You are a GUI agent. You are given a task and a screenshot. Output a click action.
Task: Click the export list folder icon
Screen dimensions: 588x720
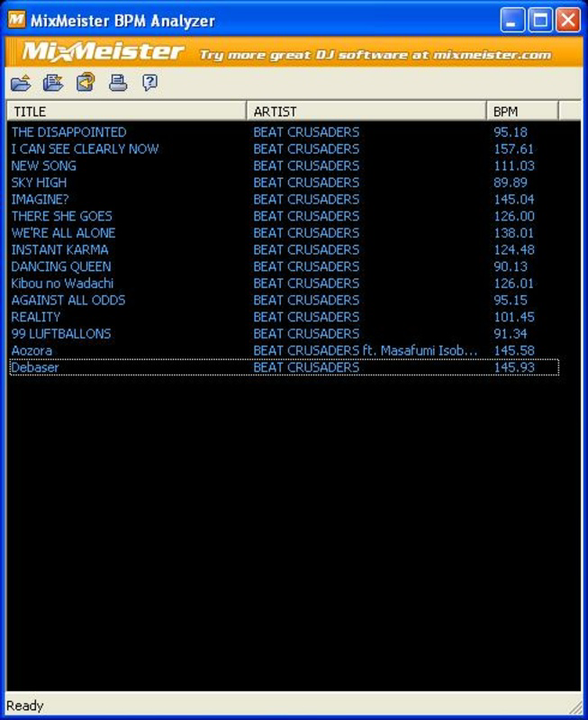(x=53, y=83)
